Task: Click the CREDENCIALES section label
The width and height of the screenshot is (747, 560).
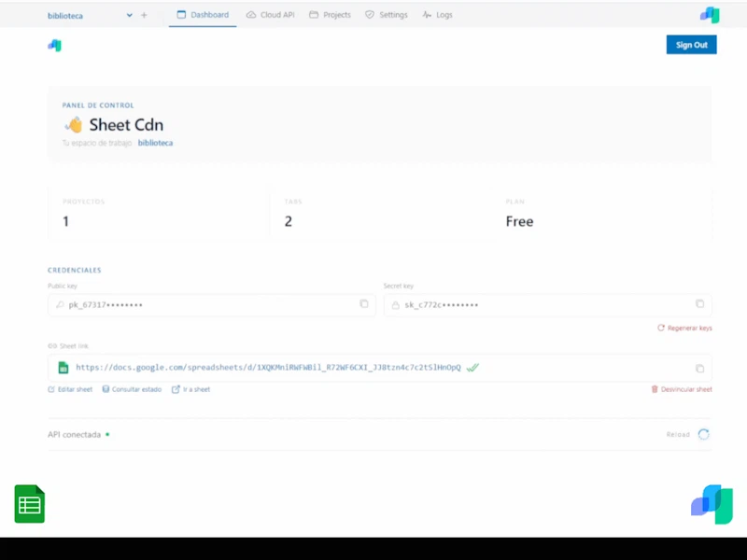Action: tap(75, 270)
